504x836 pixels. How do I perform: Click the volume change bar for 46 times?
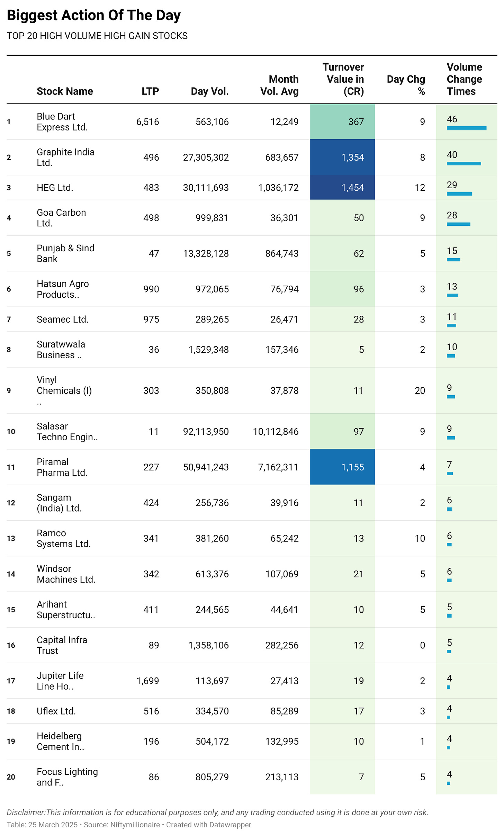point(467,128)
